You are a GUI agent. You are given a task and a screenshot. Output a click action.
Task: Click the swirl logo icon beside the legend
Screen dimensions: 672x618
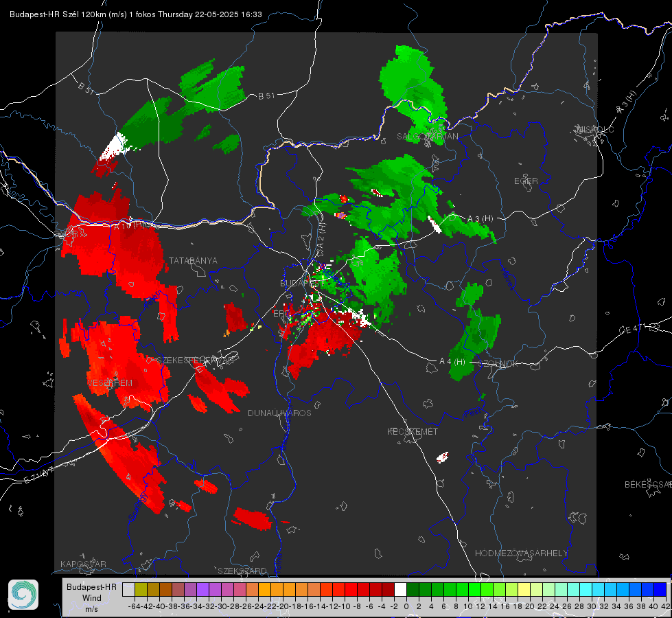click(23, 595)
